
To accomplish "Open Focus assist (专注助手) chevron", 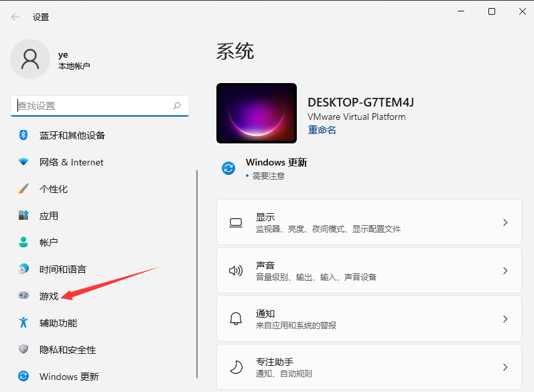I will 505,367.
